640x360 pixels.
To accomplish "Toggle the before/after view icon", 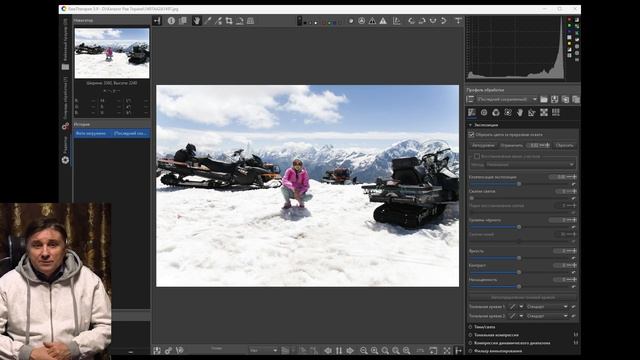I will 182,21.
